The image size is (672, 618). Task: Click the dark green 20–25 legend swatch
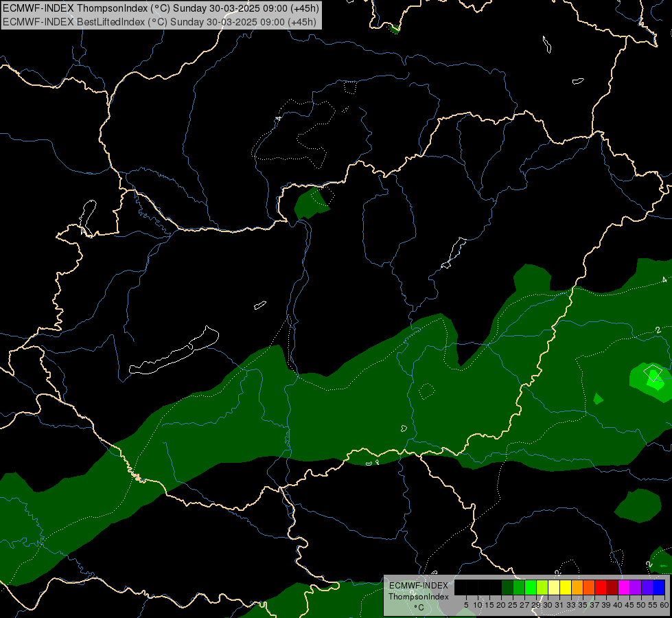pyautogui.click(x=507, y=587)
